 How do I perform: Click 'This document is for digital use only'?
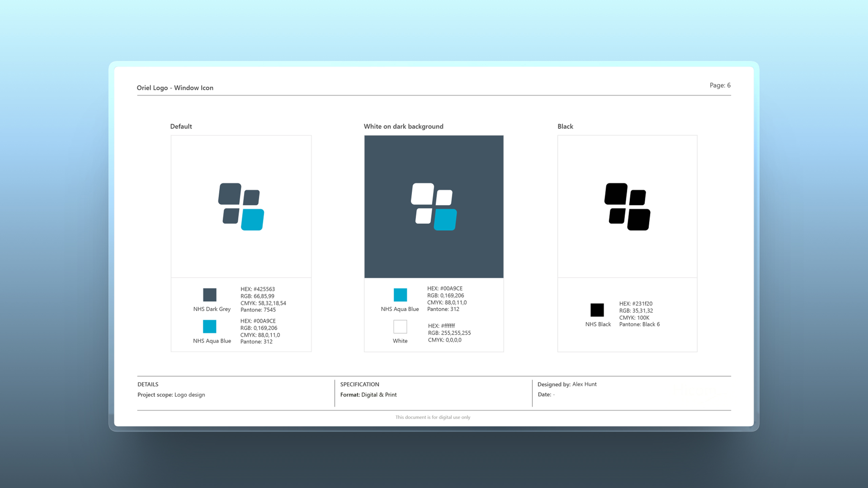[x=433, y=417]
